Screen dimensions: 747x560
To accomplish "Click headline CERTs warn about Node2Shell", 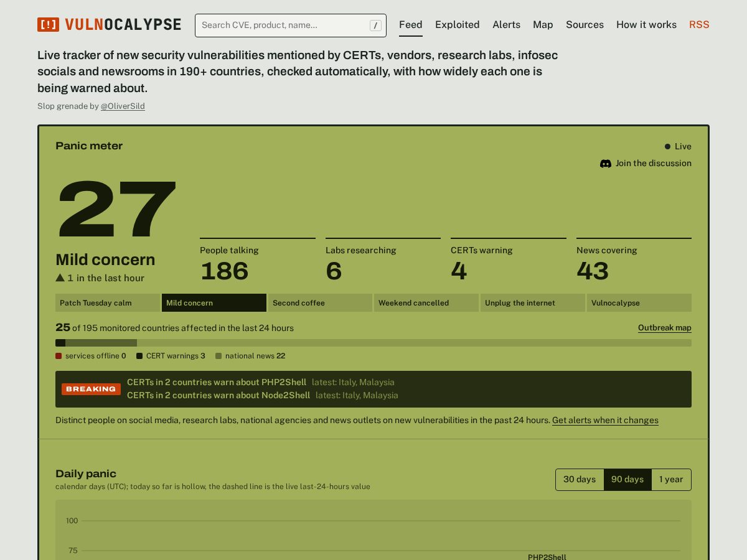I will [218, 395].
